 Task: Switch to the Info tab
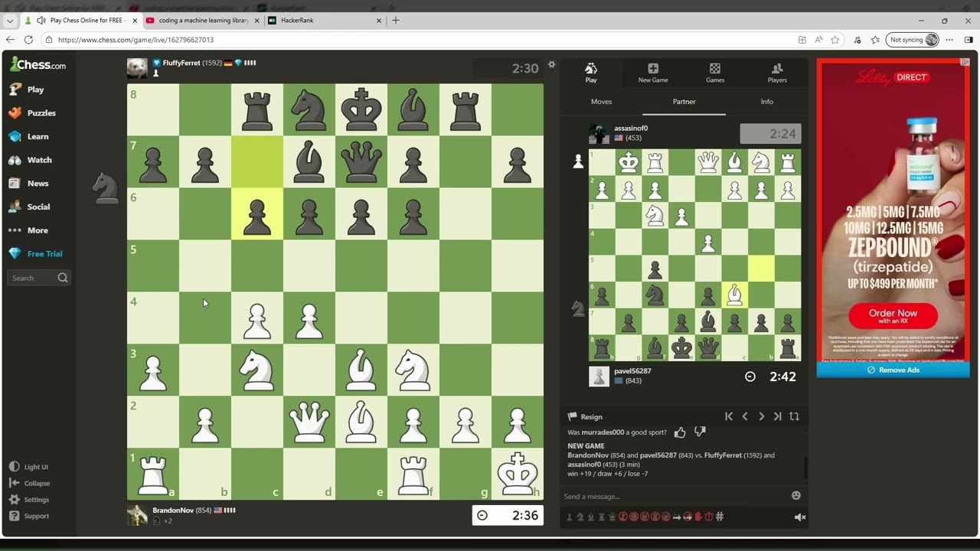pos(767,101)
